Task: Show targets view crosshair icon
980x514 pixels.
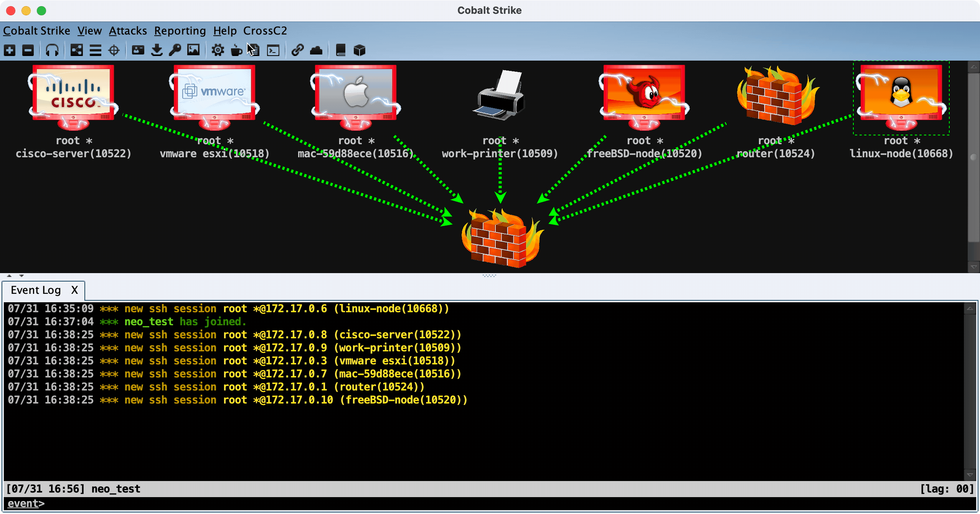Action: pos(114,50)
